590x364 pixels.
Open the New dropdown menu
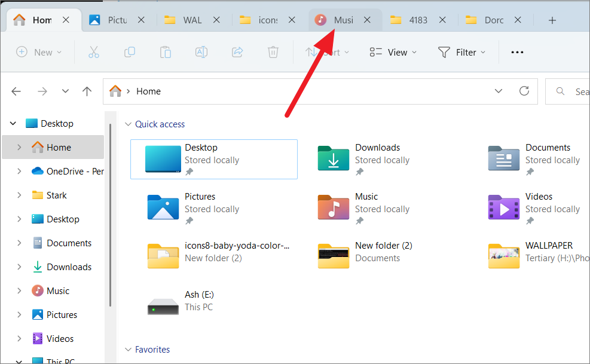click(39, 52)
